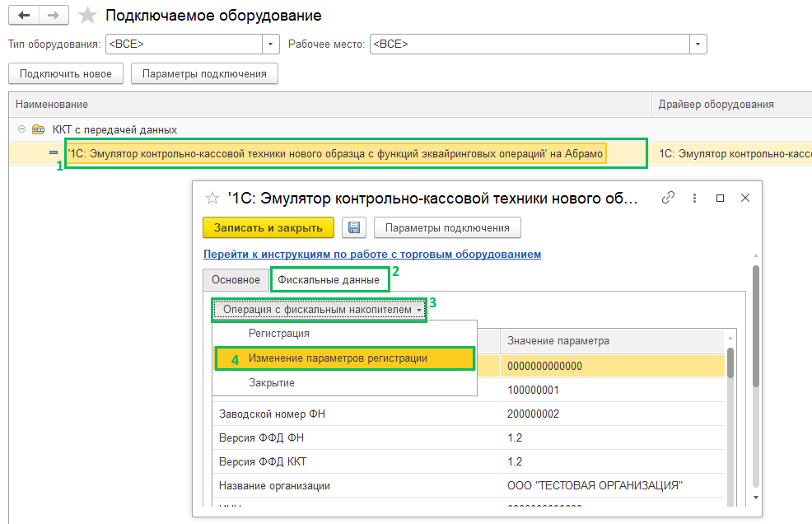Image resolution: width=812 pixels, height=524 pixels.
Task: Select Изменение параметров регистрации menu item
Action: (x=338, y=358)
